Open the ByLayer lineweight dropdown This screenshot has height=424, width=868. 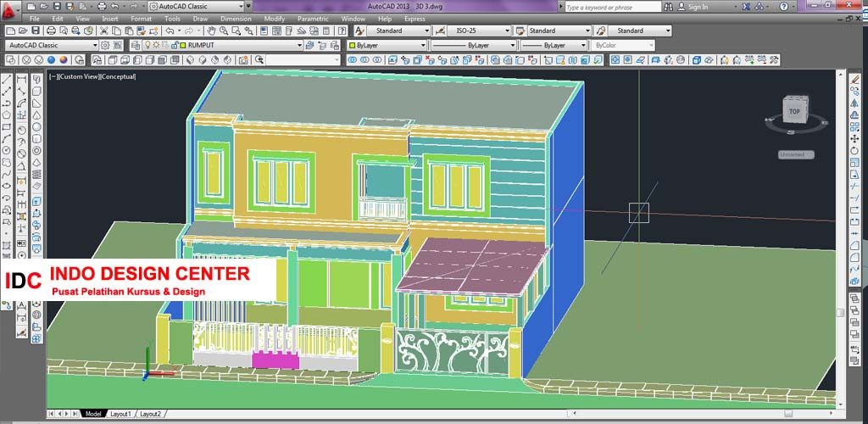click(583, 46)
